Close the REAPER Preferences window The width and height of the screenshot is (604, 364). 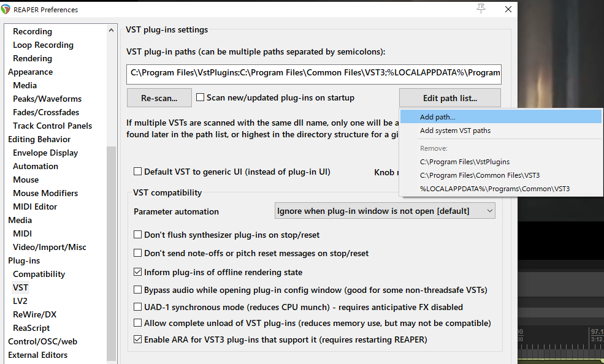tap(508, 9)
